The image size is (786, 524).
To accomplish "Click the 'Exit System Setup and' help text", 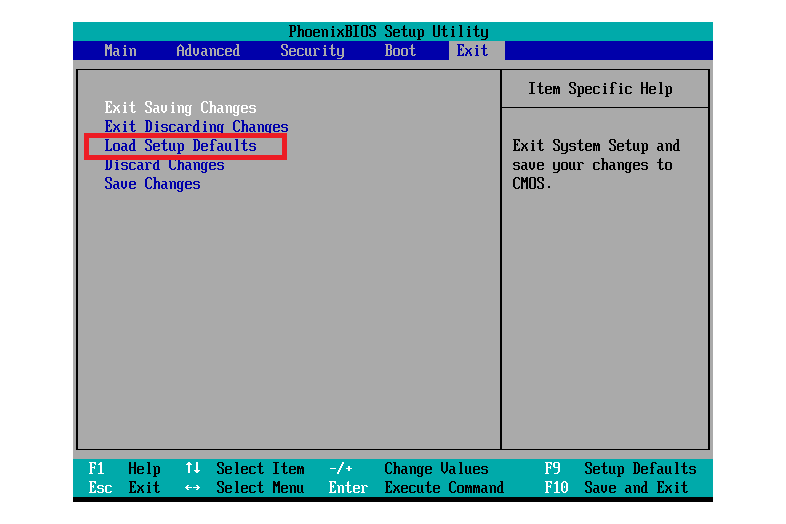I will pos(596,146).
